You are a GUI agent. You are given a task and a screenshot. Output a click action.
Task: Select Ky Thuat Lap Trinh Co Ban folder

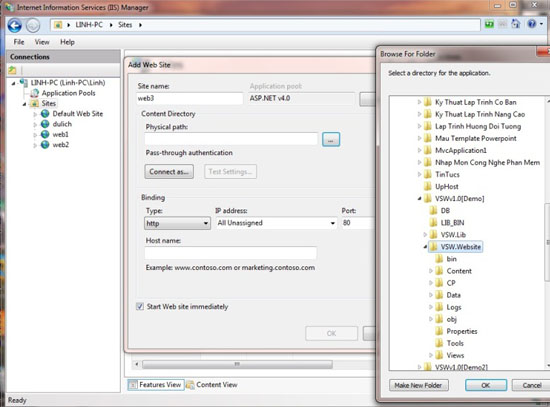click(475, 102)
